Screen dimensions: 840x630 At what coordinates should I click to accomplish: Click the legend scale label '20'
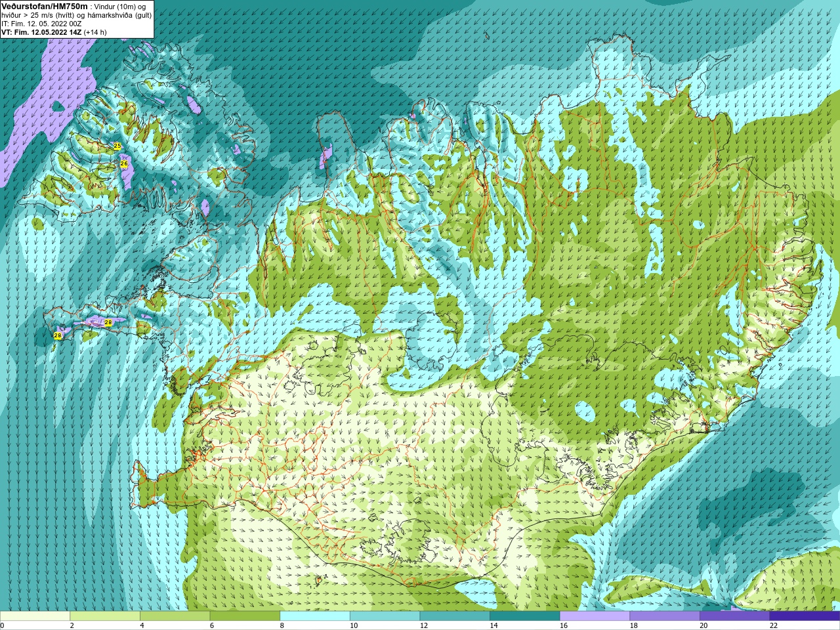(704, 625)
